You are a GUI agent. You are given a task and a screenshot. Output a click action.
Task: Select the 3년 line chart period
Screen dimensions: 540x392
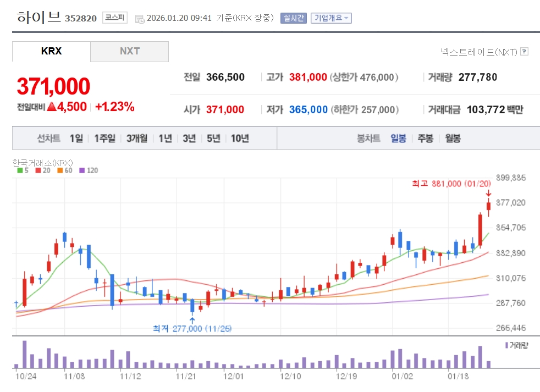point(189,139)
